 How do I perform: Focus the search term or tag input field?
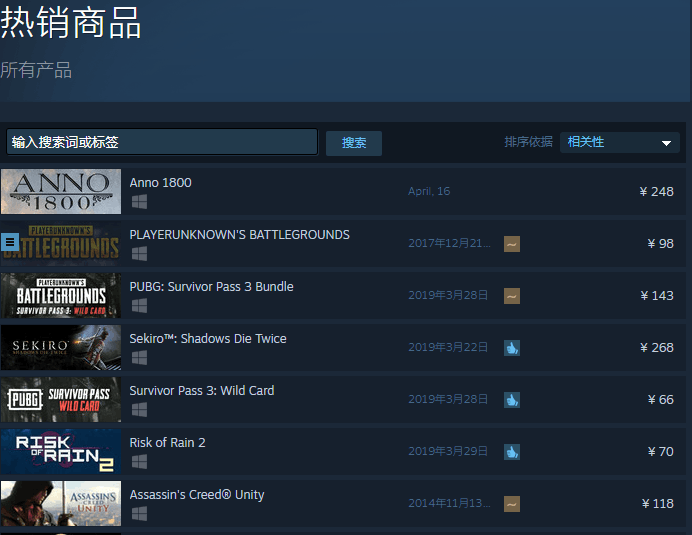161,142
